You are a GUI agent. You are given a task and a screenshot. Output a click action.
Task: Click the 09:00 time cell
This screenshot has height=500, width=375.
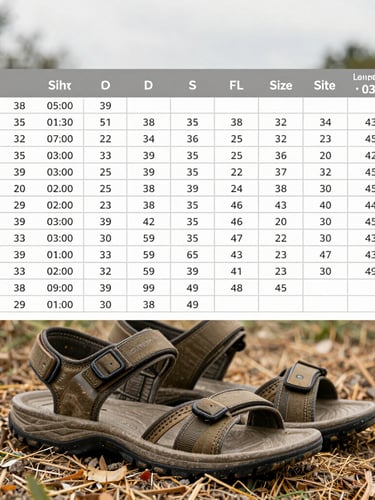click(60, 288)
